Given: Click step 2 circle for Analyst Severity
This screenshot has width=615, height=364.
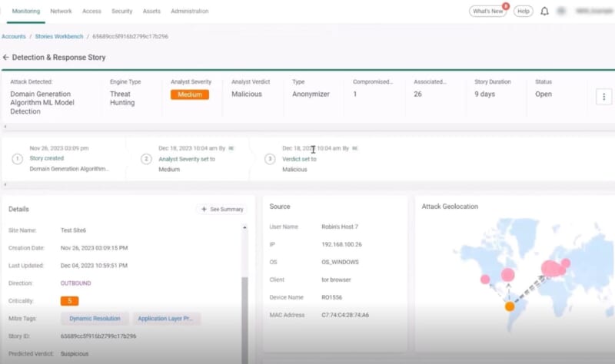Looking at the screenshot, I should point(146,159).
